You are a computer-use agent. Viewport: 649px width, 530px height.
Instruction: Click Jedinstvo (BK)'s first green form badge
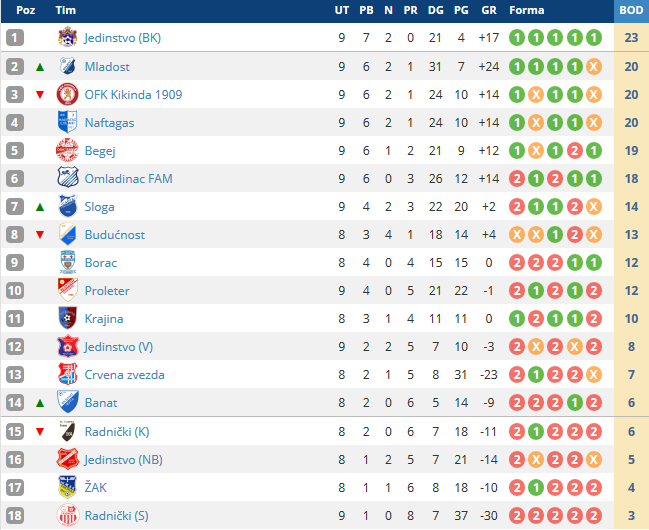(x=517, y=38)
